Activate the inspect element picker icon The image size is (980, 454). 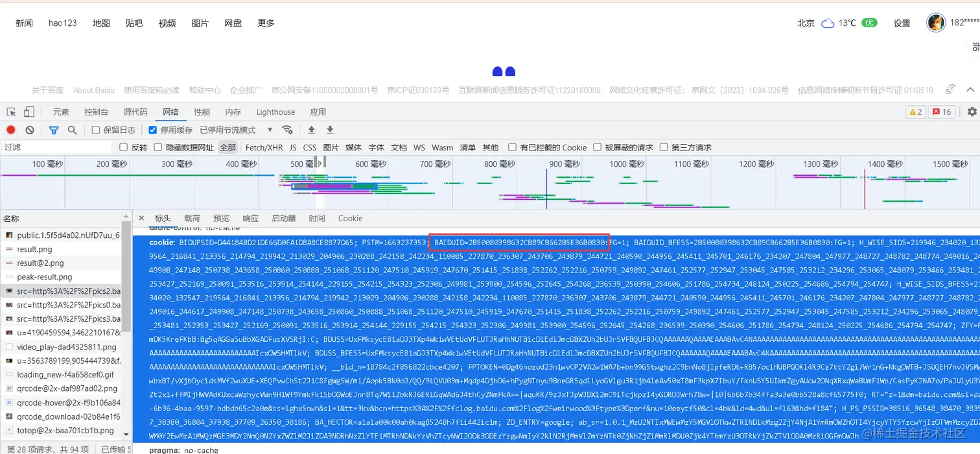point(11,112)
